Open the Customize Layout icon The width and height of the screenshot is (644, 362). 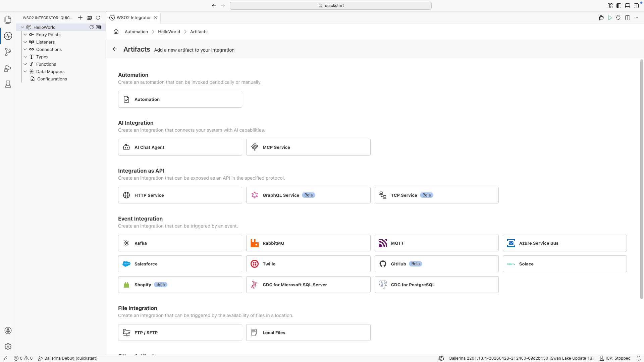(x=610, y=6)
